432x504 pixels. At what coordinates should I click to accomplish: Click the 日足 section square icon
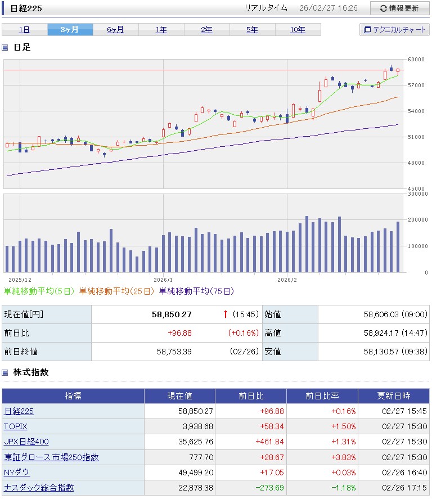5,48
